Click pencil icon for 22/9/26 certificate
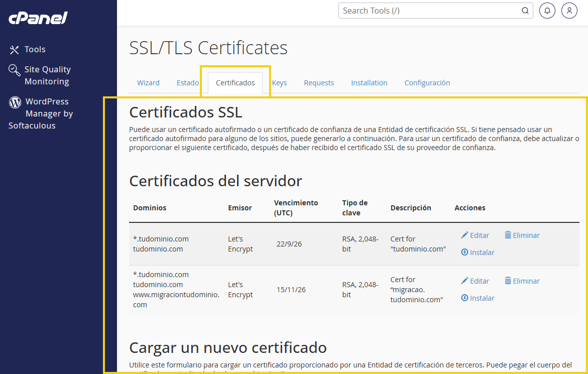This screenshot has height=374, width=588. tap(464, 235)
